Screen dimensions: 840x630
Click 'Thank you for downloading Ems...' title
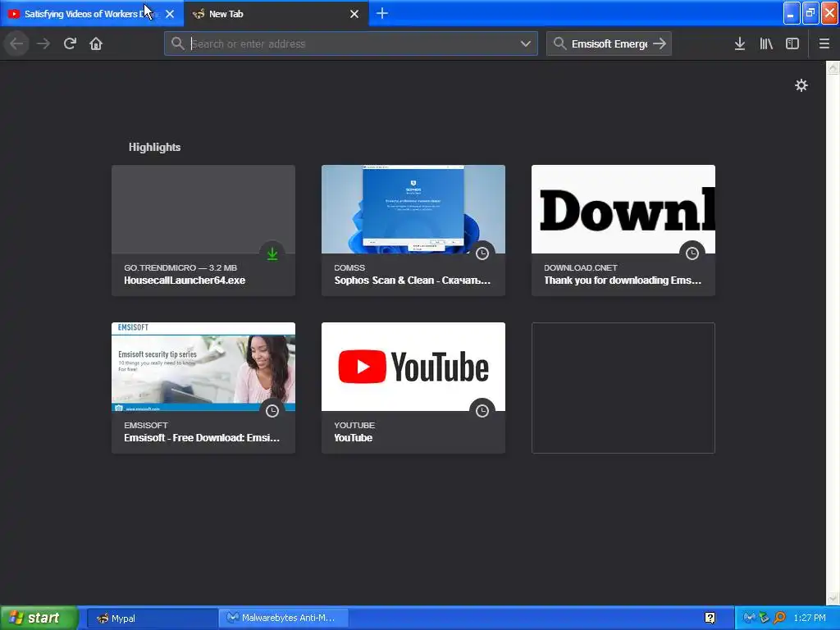[623, 281]
